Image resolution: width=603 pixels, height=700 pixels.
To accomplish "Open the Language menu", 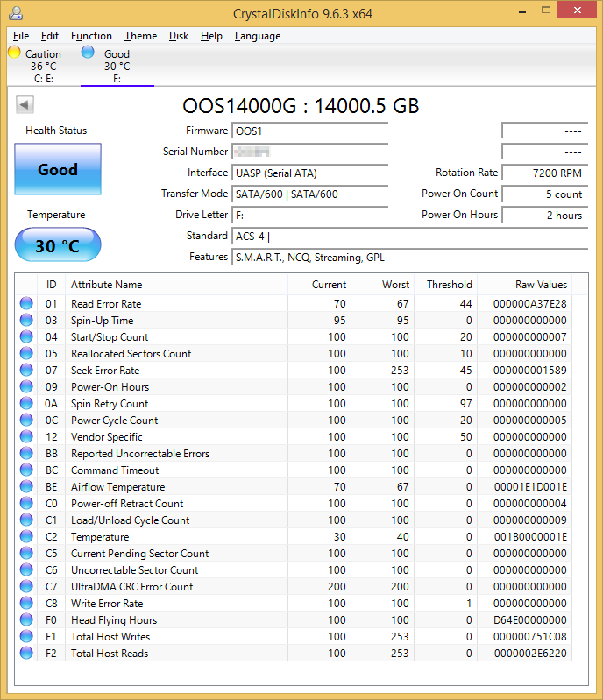I will 258,36.
